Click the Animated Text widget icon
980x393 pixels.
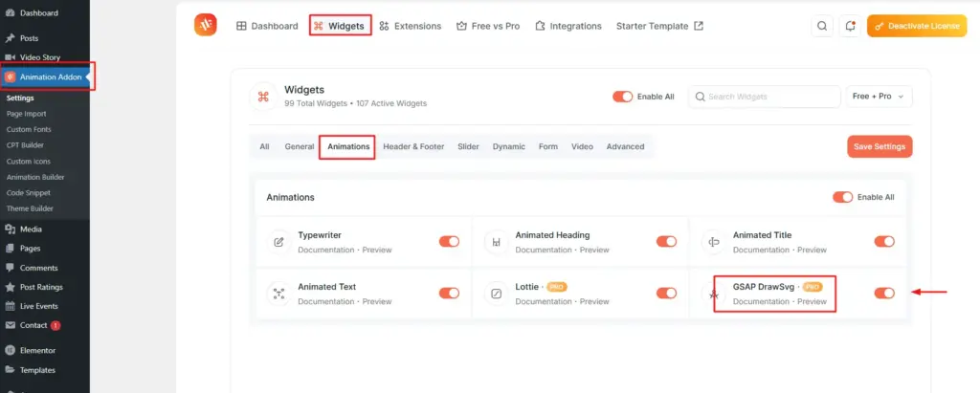[x=278, y=293]
